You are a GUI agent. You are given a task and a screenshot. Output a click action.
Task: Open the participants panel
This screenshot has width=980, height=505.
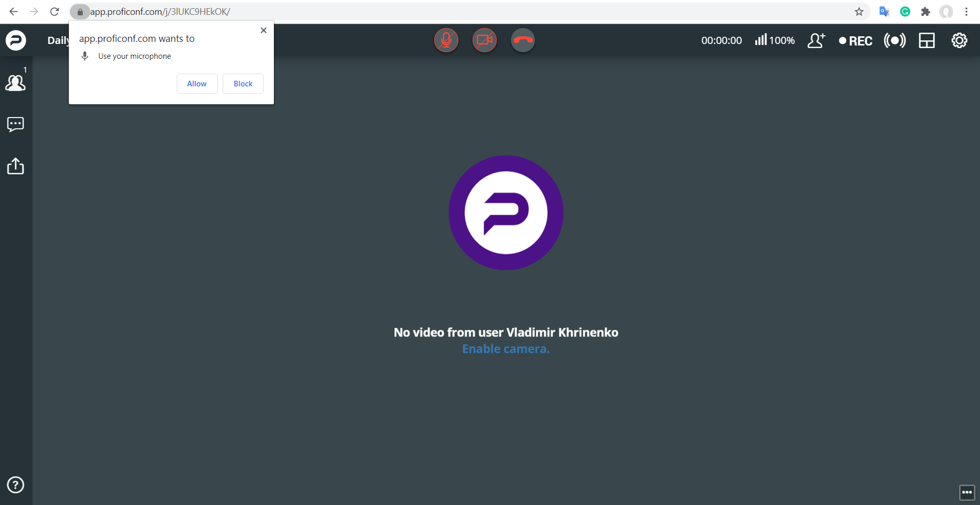click(15, 82)
